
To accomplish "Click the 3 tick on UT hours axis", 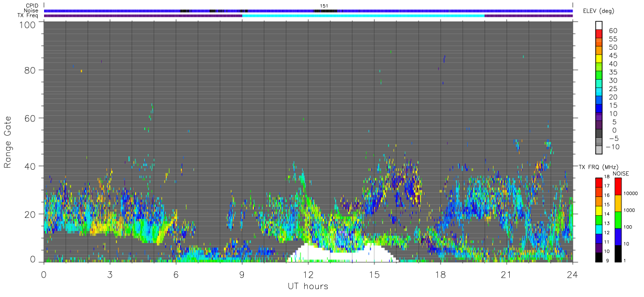I will (110, 274).
